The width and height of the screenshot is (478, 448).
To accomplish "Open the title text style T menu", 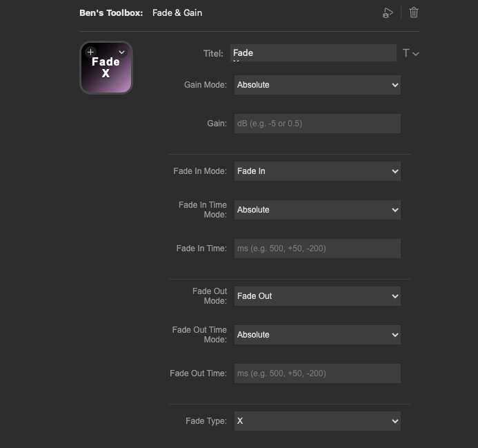I will coord(410,53).
